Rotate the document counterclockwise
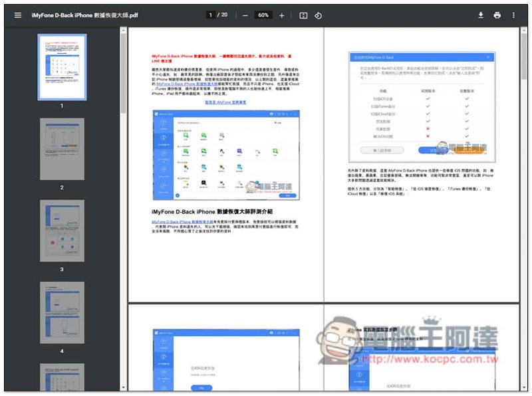 [x=318, y=15]
